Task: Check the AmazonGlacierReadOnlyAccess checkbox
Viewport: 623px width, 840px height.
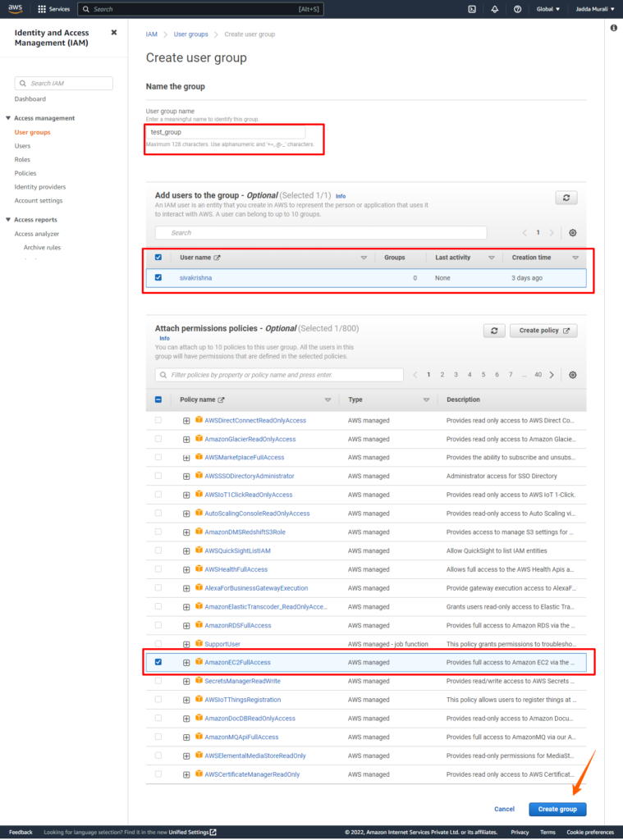Action: [x=158, y=439]
